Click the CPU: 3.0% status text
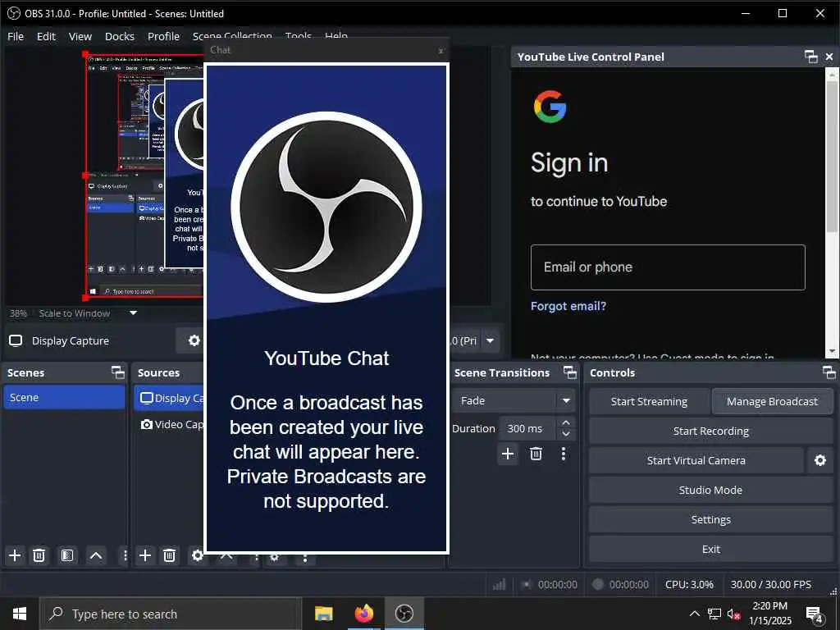Image resolution: width=840 pixels, height=630 pixels. click(x=689, y=584)
